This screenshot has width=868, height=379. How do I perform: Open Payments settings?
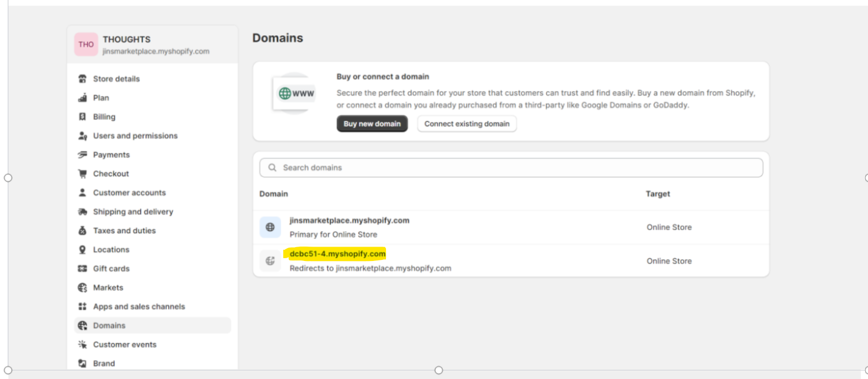[x=112, y=155]
